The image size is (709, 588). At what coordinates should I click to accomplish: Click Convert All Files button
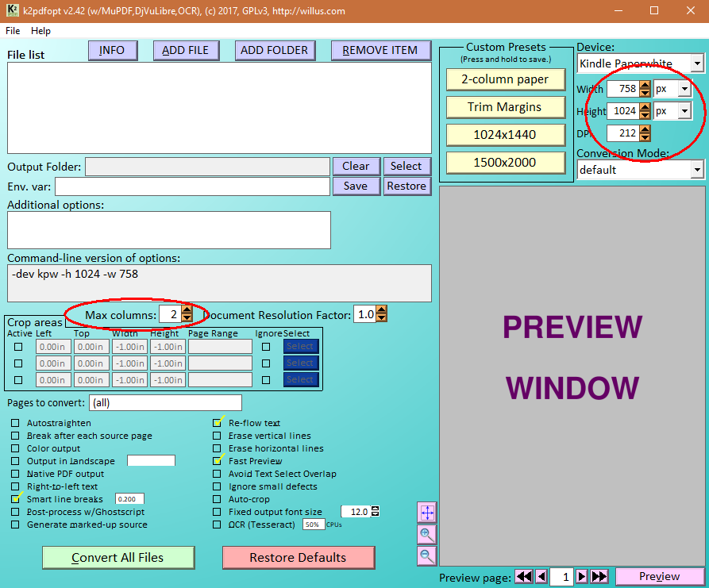tap(118, 557)
